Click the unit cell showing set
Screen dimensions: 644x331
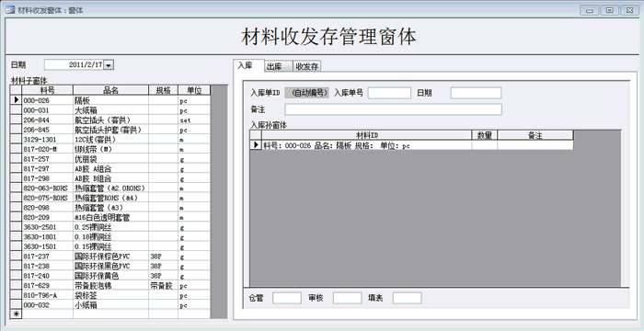194,120
